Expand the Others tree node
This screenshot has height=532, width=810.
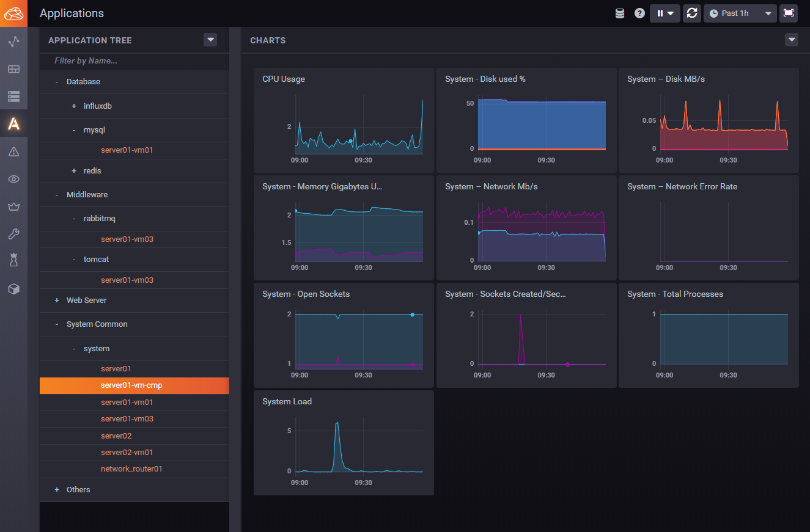coord(57,490)
